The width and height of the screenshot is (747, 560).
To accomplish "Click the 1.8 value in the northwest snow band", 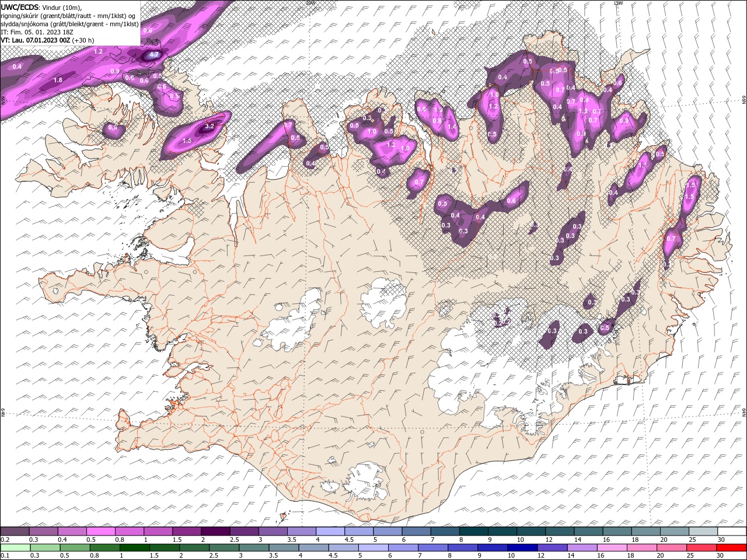I will coord(58,80).
